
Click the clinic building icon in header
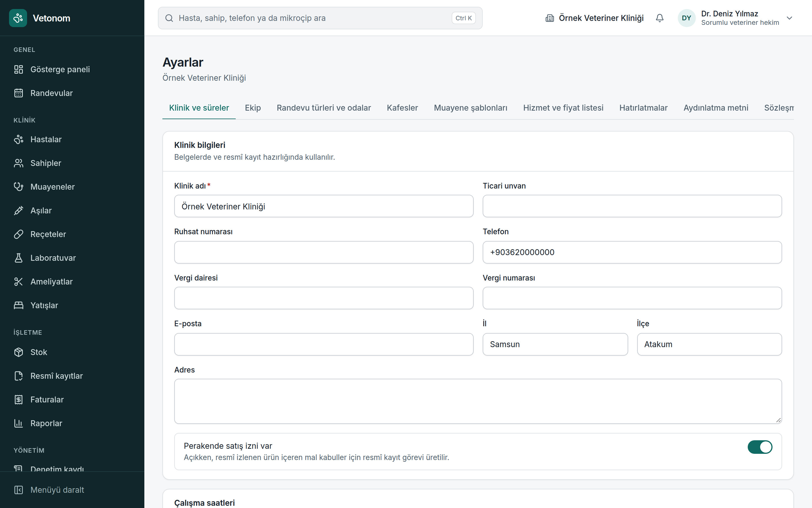[x=550, y=18]
